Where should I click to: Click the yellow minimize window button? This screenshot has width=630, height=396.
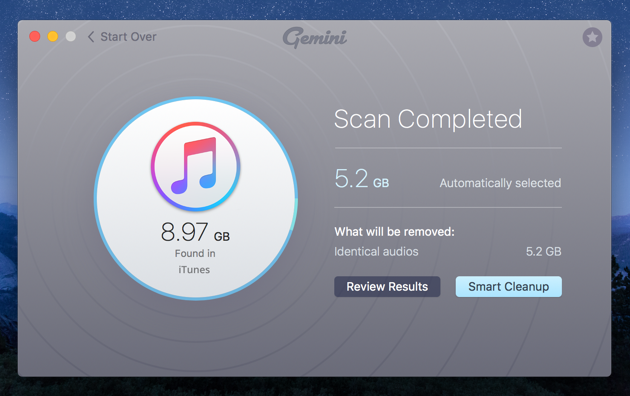pyautogui.click(x=53, y=37)
